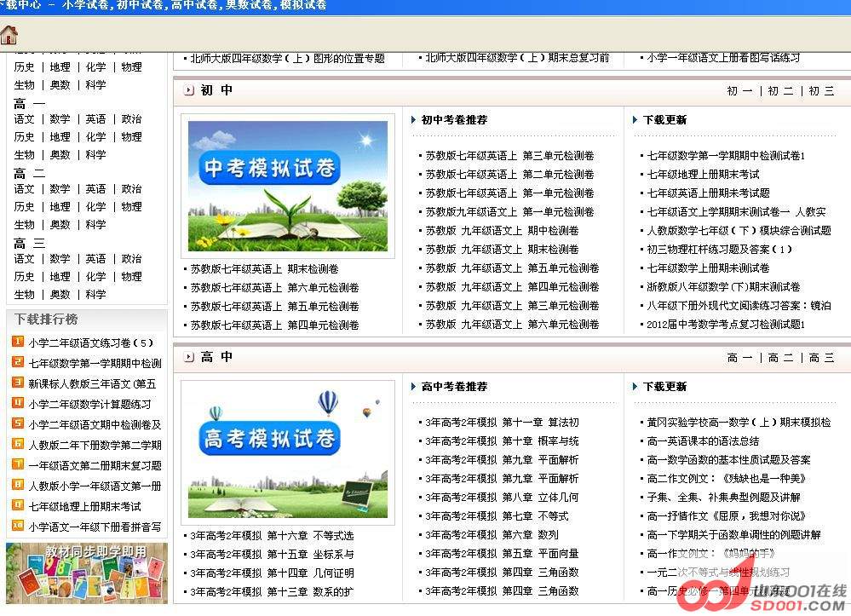Click the rank 1 badge in 下载排行榜
Viewport: 851px width, 616px height.
(x=18, y=342)
